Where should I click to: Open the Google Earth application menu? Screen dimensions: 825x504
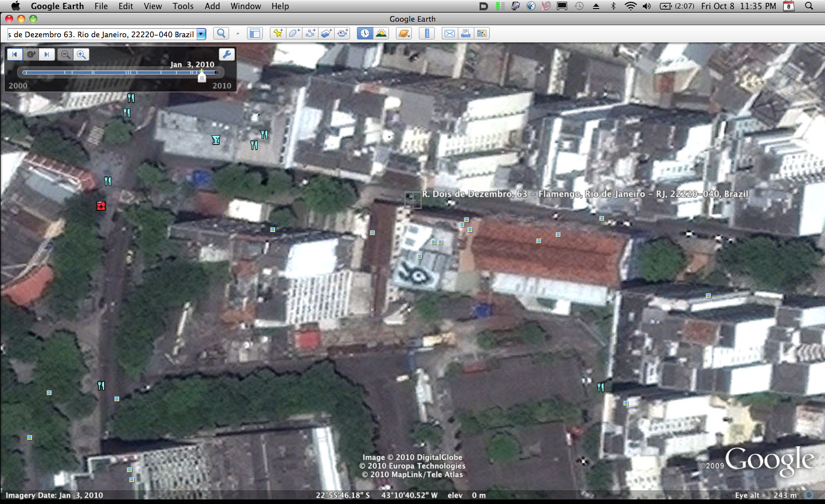click(x=57, y=6)
